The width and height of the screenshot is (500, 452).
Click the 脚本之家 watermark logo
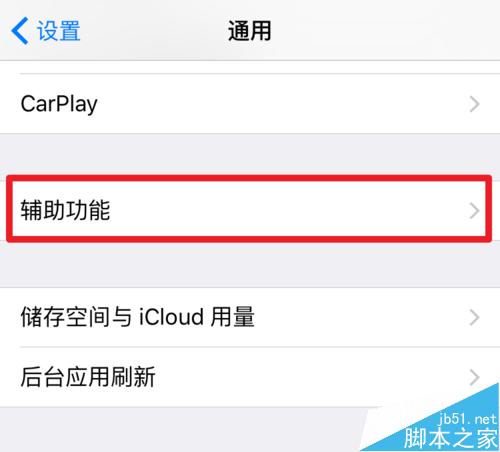(451, 438)
